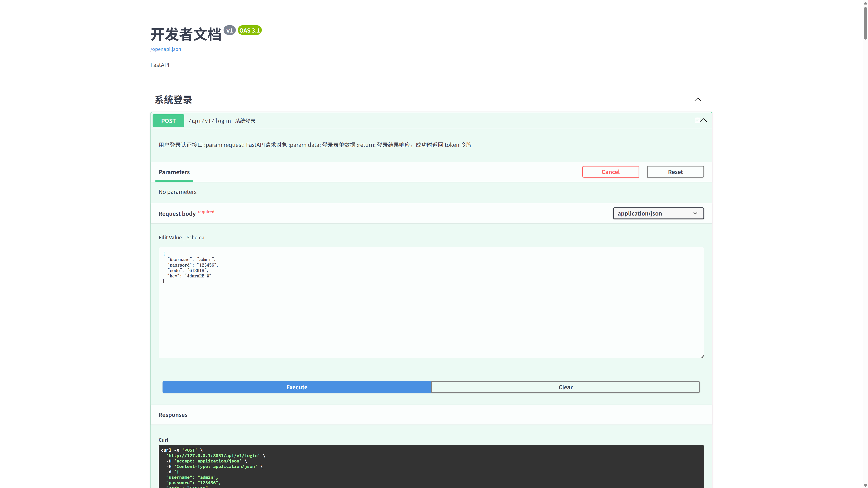Reset the request body values
Screen dimensions: 868x488
[x=675, y=172]
